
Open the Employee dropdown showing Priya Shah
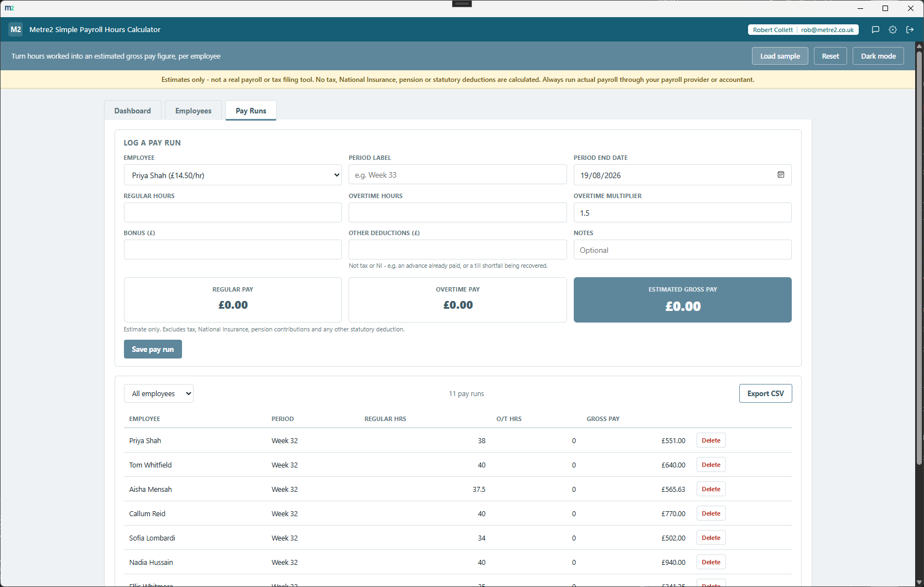(x=233, y=175)
